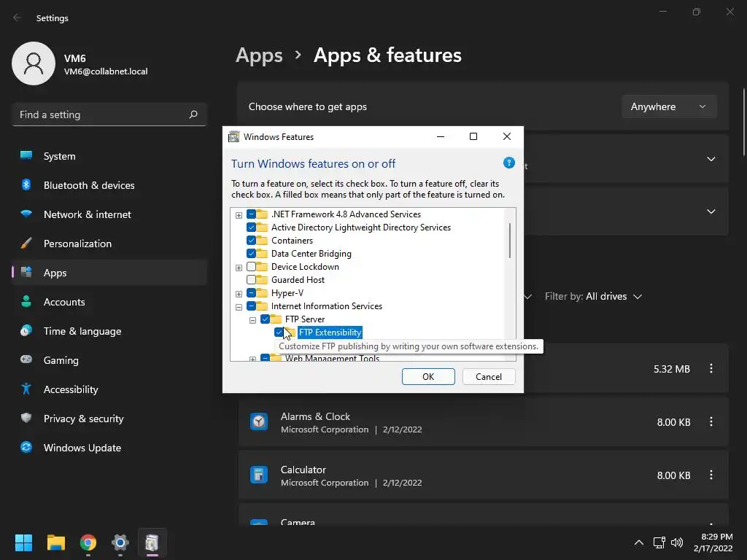Open the System settings page
Viewport: 747px width, 560px height.
click(x=109, y=156)
